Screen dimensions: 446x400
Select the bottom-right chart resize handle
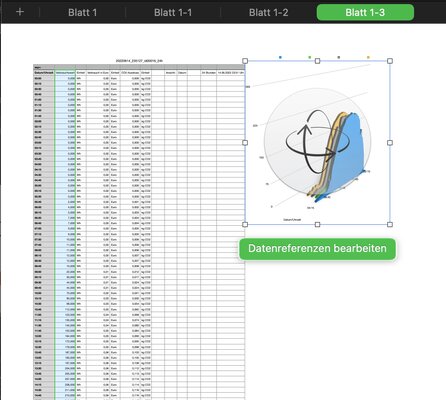pos(390,224)
